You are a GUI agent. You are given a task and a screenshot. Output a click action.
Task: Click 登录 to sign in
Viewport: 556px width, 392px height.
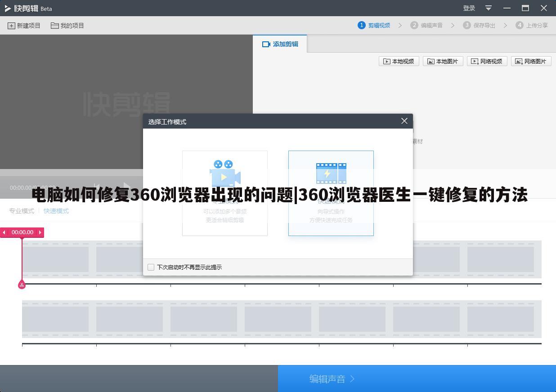[x=469, y=8]
